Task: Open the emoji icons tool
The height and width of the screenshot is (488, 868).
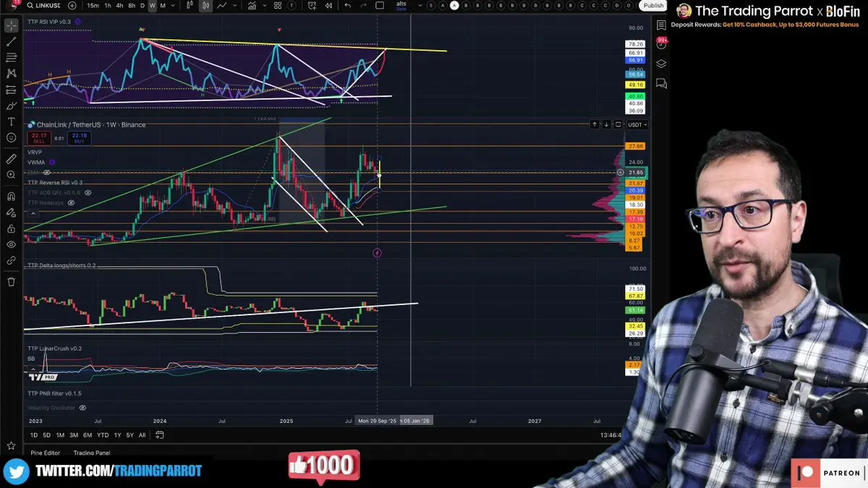Action: click(11, 137)
